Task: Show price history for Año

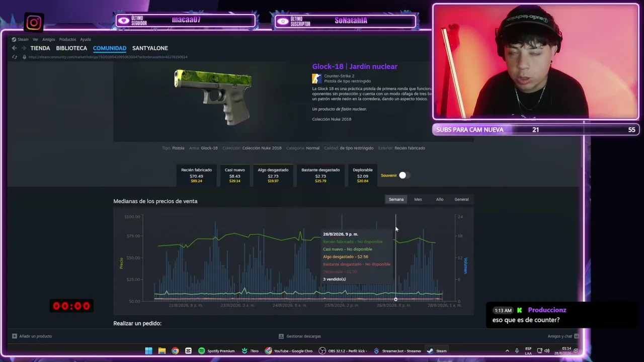Action: 440,200
